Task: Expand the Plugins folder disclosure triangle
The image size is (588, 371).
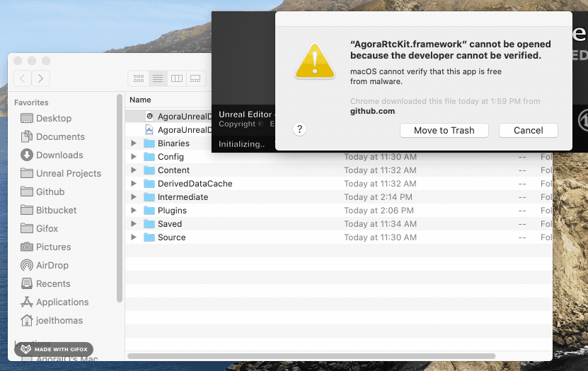Action: [134, 211]
